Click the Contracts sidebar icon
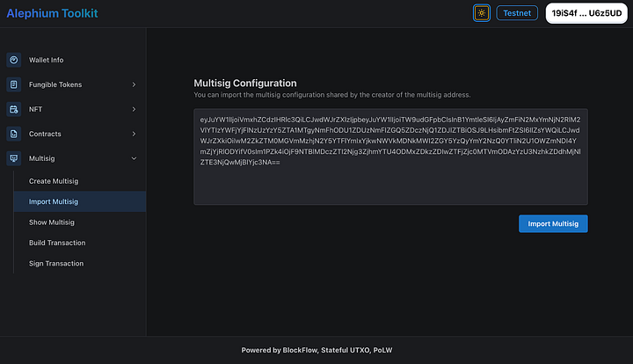This screenshot has width=633, height=364. click(13, 134)
